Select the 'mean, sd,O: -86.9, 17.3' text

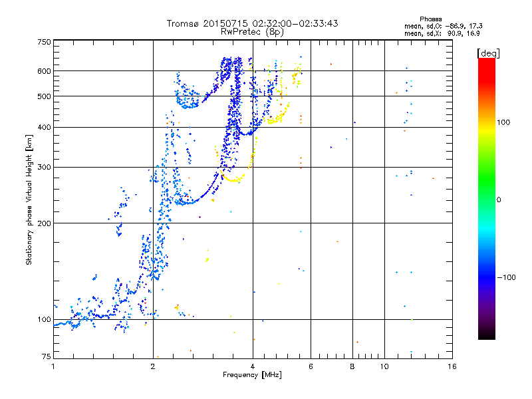[443, 26]
